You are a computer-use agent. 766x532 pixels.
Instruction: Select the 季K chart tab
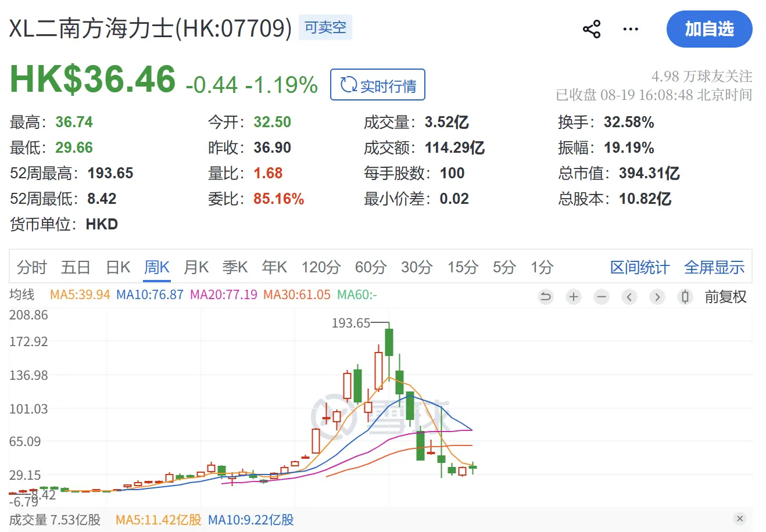click(235, 267)
